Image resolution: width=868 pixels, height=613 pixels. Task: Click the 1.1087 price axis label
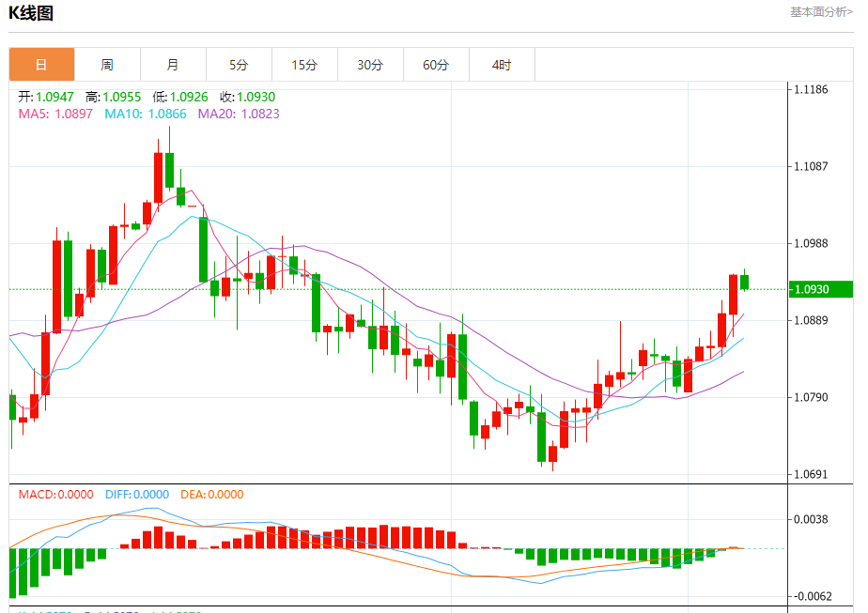[x=811, y=166]
